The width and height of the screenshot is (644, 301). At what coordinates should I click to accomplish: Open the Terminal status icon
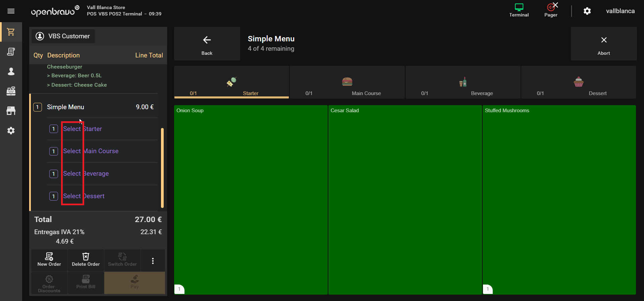tap(519, 10)
